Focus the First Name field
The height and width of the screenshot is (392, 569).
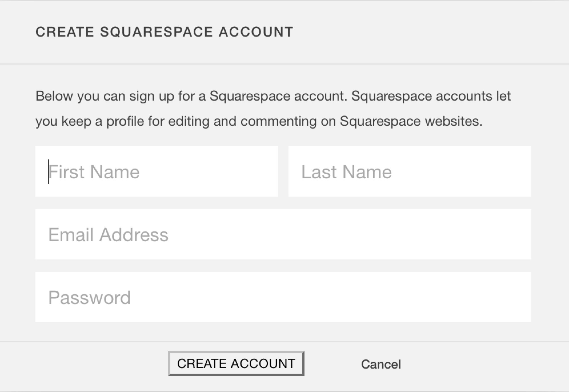[157, 171]
